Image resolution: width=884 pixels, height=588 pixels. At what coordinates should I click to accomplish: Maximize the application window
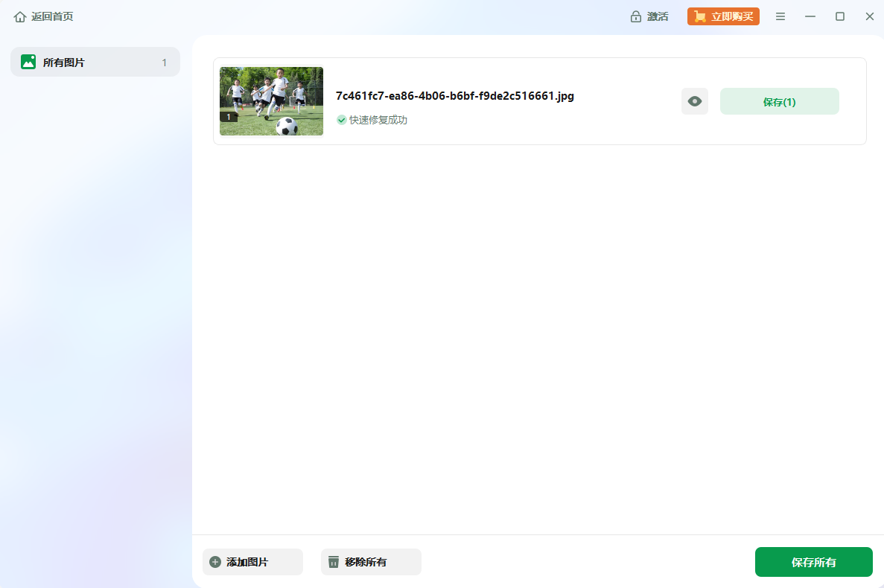(x=840, y=16)
